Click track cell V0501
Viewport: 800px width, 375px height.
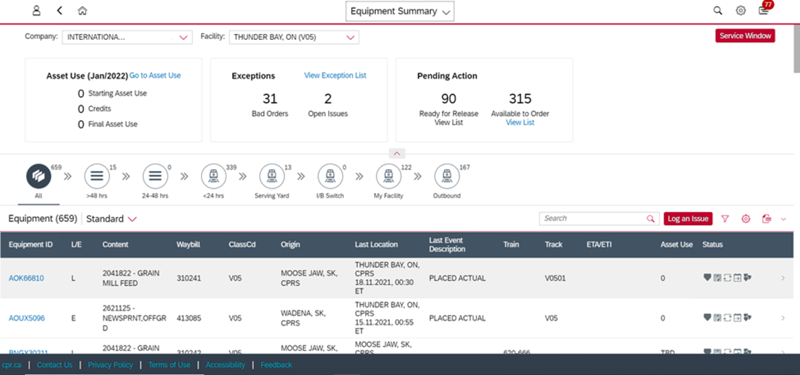[x=555, y=278]
